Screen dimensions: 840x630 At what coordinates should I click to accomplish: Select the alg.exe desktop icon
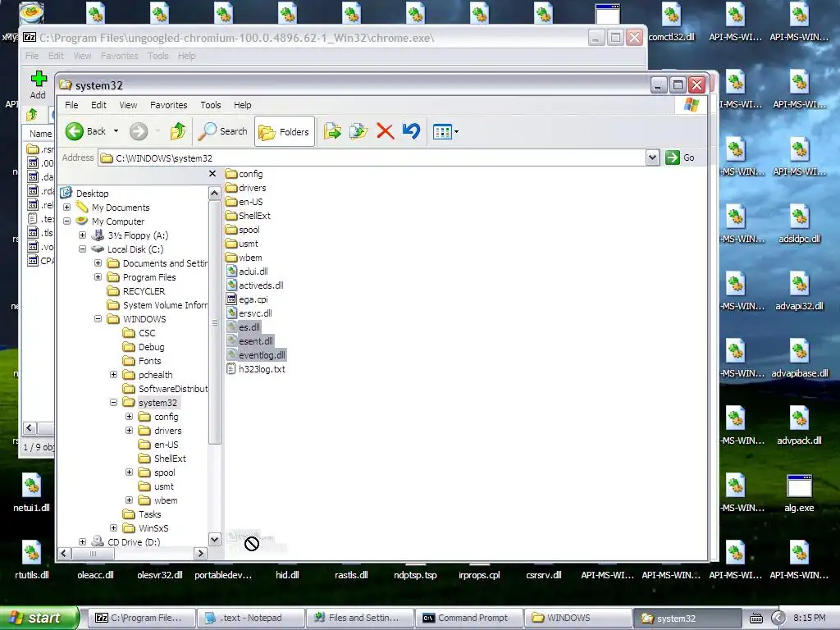click(799, 494)
